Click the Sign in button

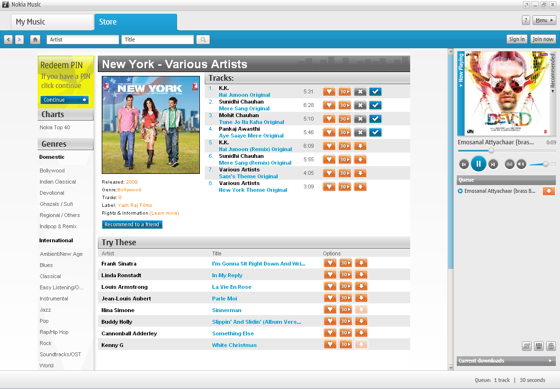(x=516, y=39)
